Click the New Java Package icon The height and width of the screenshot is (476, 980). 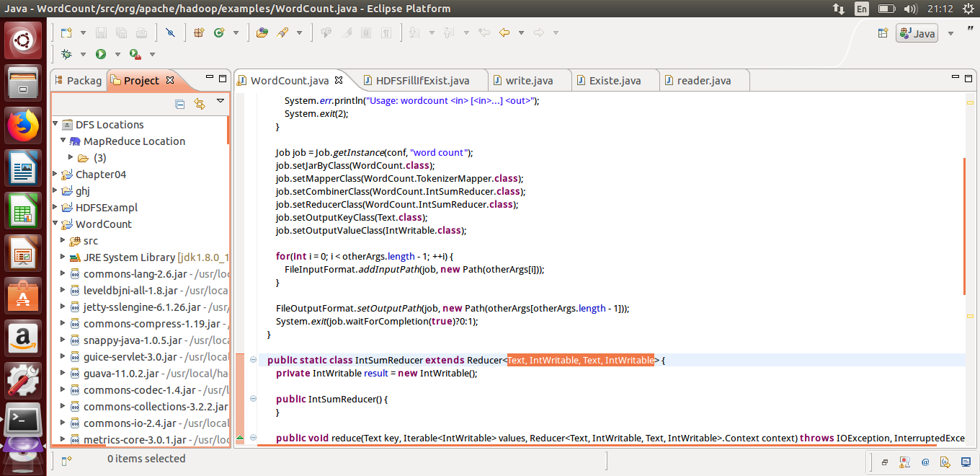click(199, 33)
